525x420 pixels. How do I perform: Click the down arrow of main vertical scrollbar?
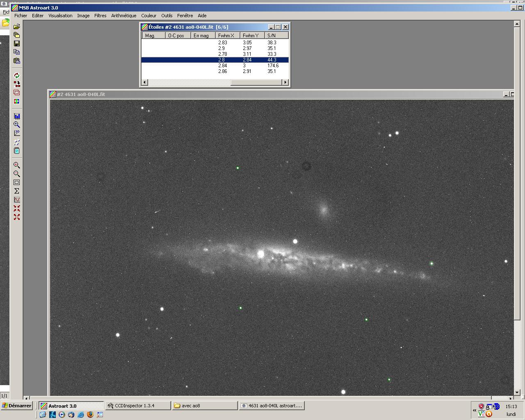coord(517,393)
